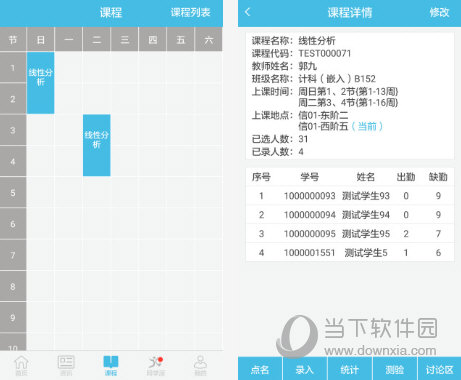Tap 修改 to edit course details
This screenshot has width=461, height=380.
tap(439, 13)
